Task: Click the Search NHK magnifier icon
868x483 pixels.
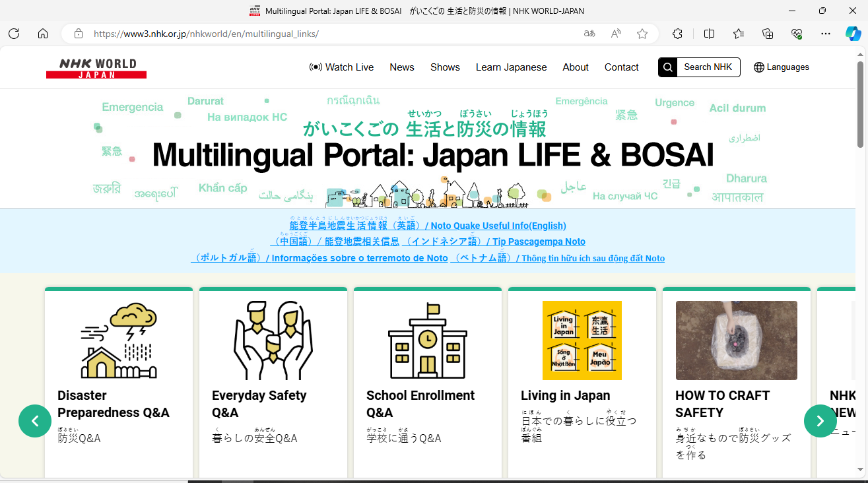Action: [x=668, y=67]
